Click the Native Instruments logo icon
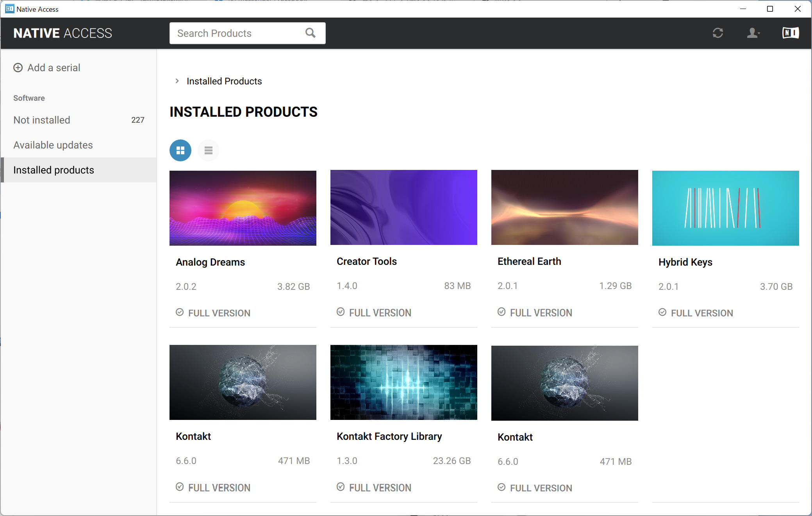 (791, 33)
